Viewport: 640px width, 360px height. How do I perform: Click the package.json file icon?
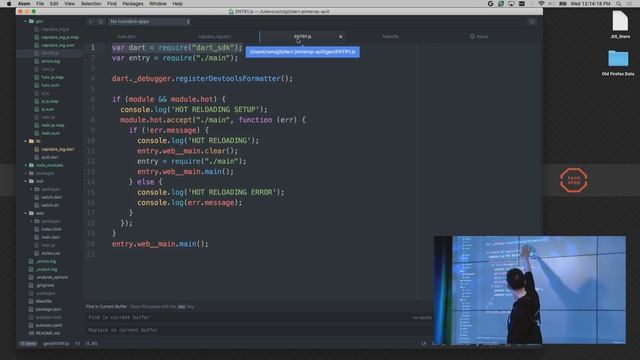pyautogui.click(x=31, y=309)
